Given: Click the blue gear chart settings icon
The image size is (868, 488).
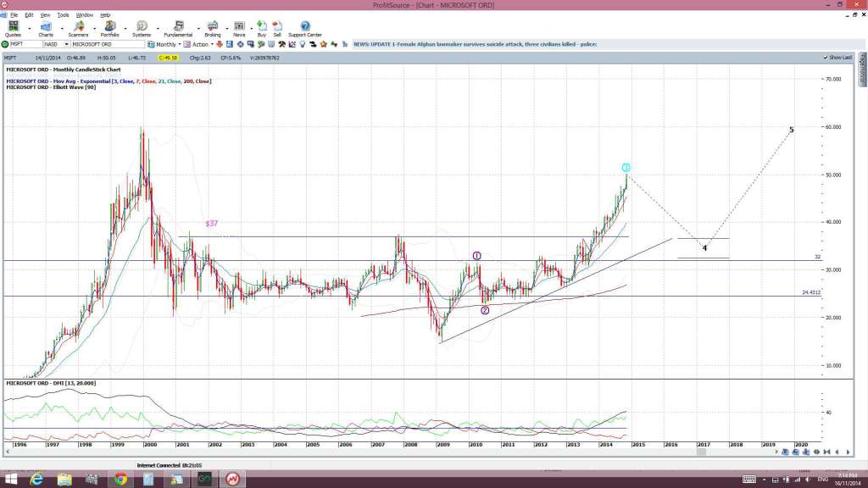Looking at the screenshot, I should tap(240, 44).
